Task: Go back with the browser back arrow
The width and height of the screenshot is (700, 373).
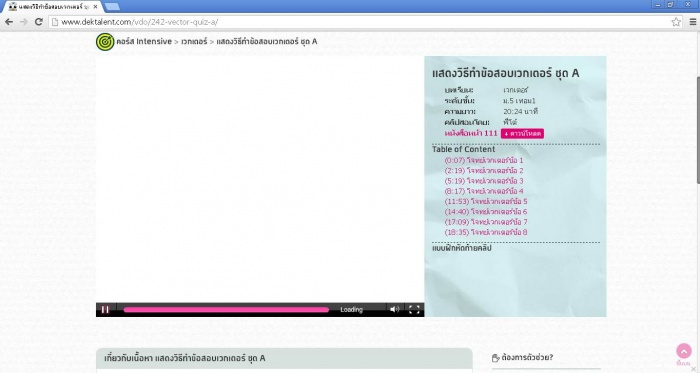Action: point(9,22)
